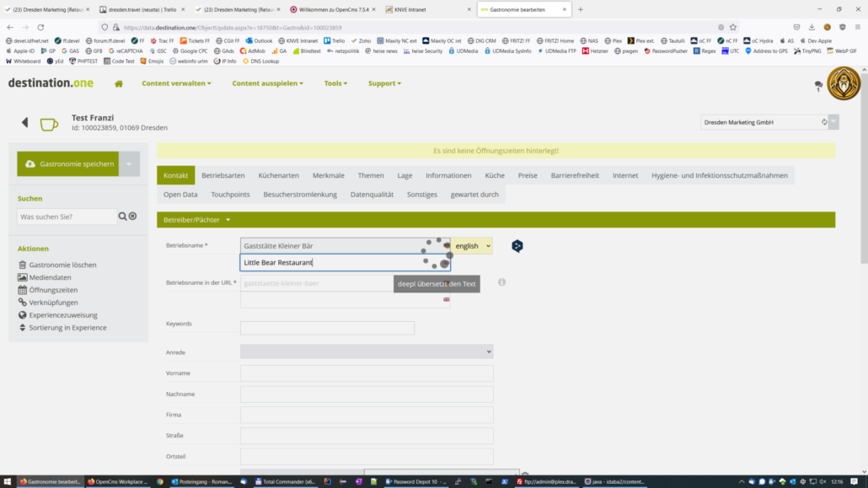Open the Support dropdown menu
868x488 pixels.
pyautogui.click(x=385, y=83)
